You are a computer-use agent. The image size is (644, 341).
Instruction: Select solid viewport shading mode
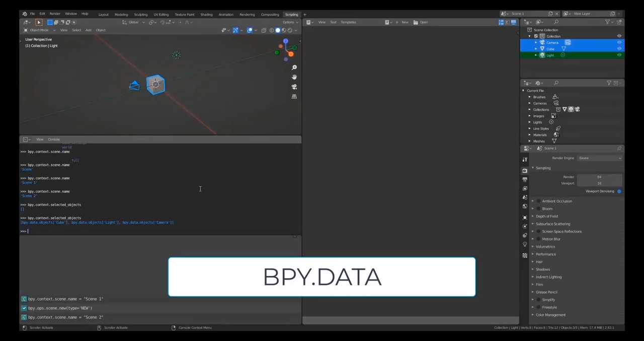[278, 30]
